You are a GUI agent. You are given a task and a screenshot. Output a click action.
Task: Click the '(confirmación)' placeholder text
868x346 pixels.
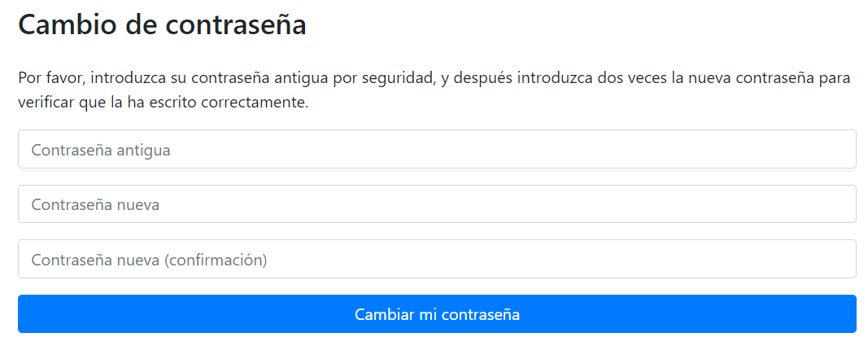coord(216,260)
